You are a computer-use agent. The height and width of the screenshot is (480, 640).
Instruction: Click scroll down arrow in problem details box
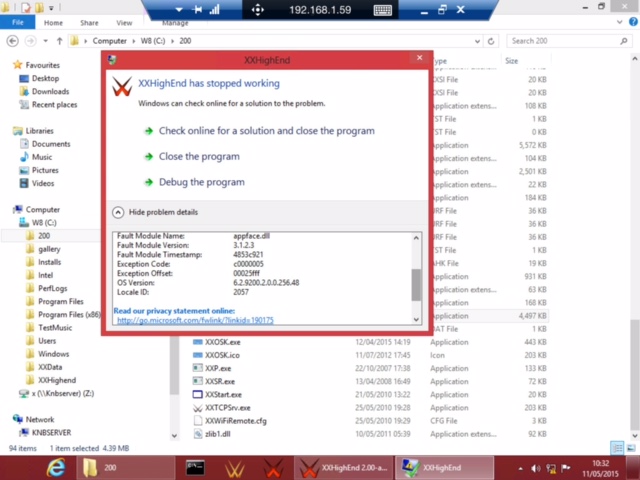(x=416, y=320)
